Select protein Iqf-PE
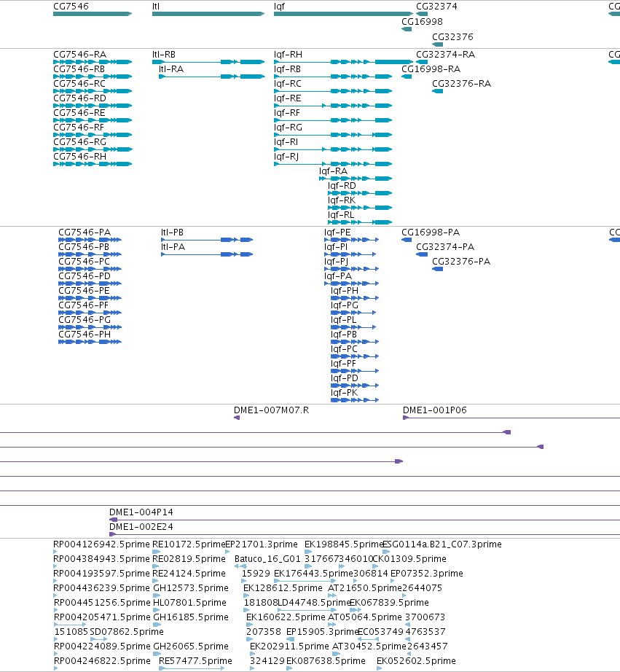Viewport: 620px width, 672px height. 351,240
